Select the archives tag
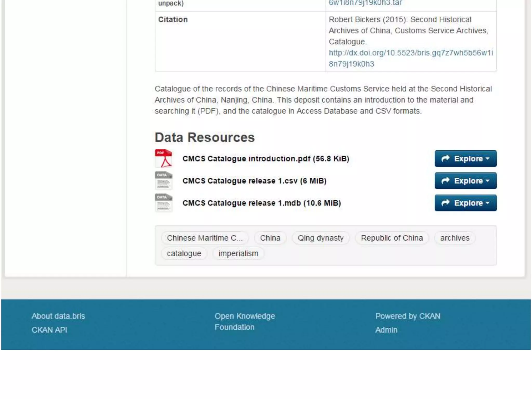Image resolution: width=532 pixels, height=399 pixels. (x=455, y=238)
